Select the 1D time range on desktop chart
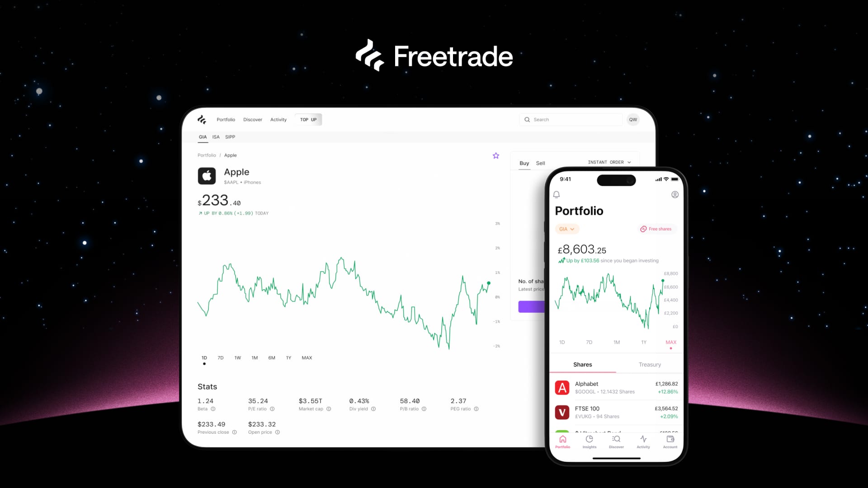This screenshot has width=868, height=488. (203, 357)
